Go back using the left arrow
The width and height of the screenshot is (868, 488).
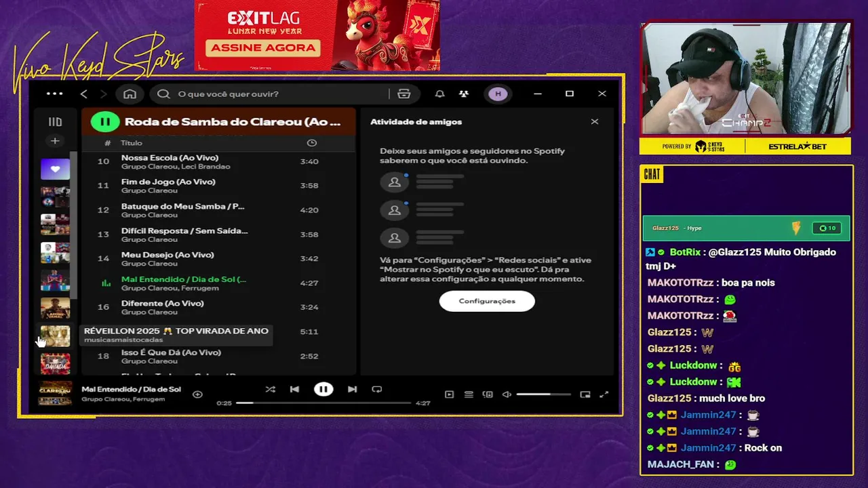84,94
